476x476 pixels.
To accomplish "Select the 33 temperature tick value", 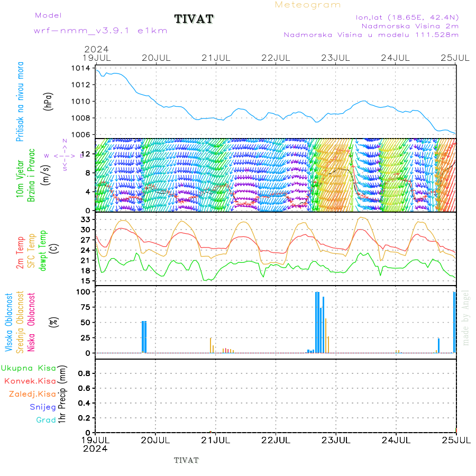I will [x=86, y=219].
